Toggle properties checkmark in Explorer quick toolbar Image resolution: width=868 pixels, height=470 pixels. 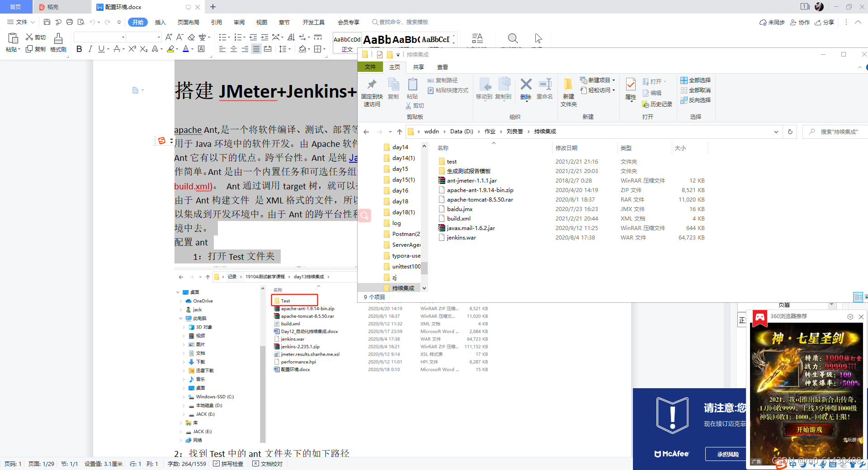click(x=380, y=55)
